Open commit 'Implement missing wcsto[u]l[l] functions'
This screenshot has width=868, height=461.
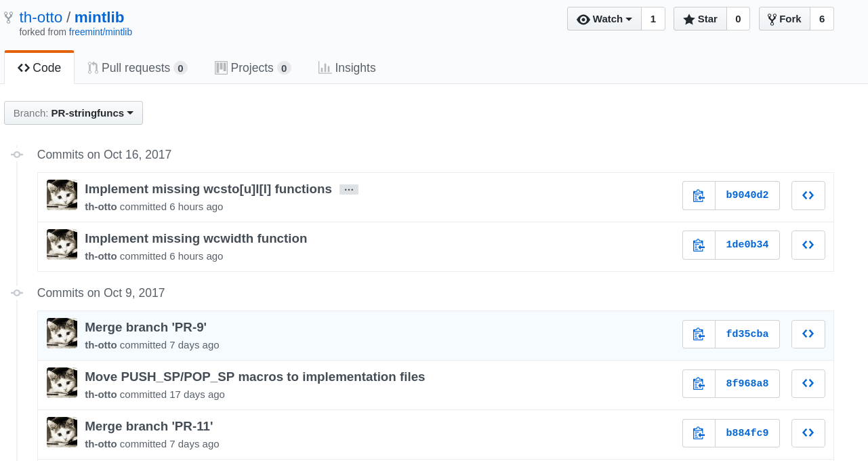click(x=208, y=189)
